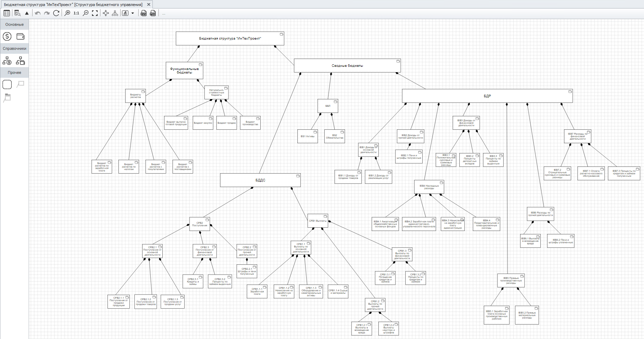Collapse the БДДС node using its corner icon

click(298, 176)
